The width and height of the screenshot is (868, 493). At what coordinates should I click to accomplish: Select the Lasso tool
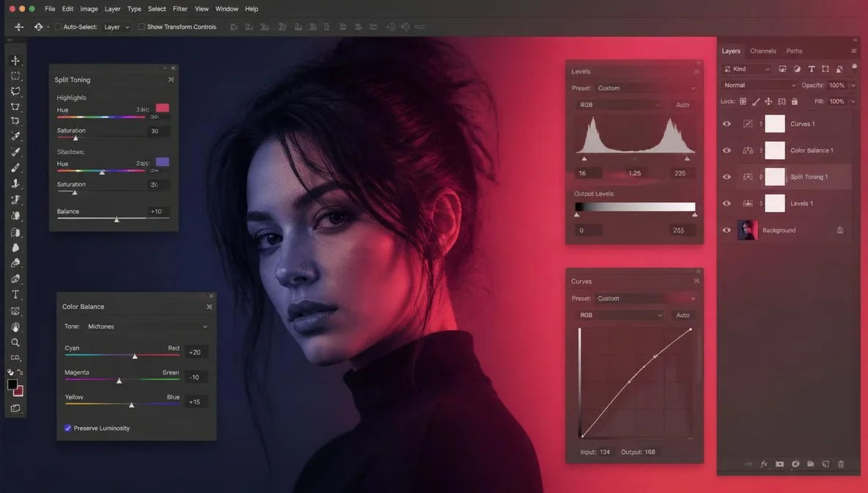pos(15,92)
